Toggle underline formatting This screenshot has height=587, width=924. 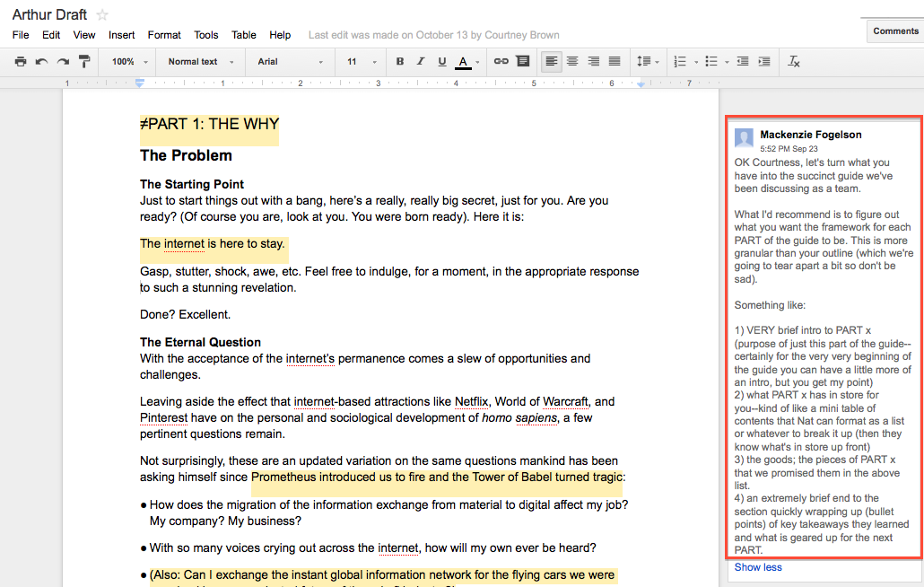point(442,62)
